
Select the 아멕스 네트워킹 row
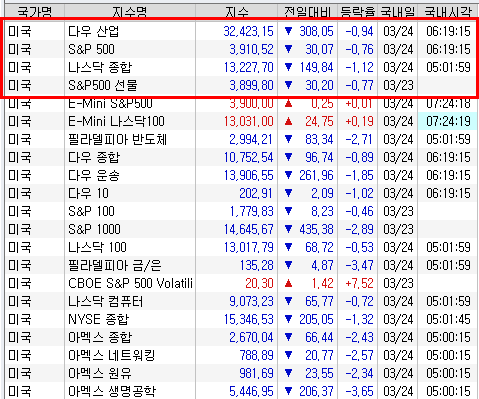241,355
